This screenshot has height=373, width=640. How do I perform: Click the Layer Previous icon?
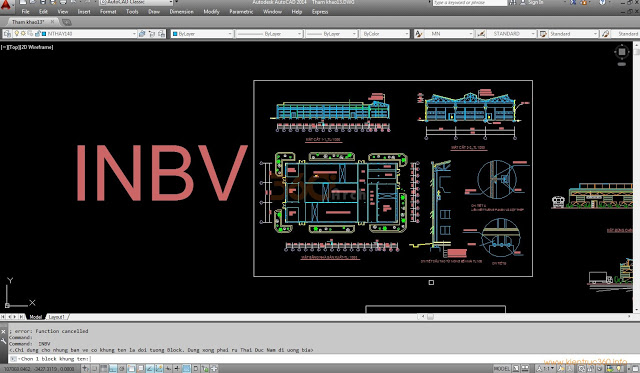click(152, 34)
